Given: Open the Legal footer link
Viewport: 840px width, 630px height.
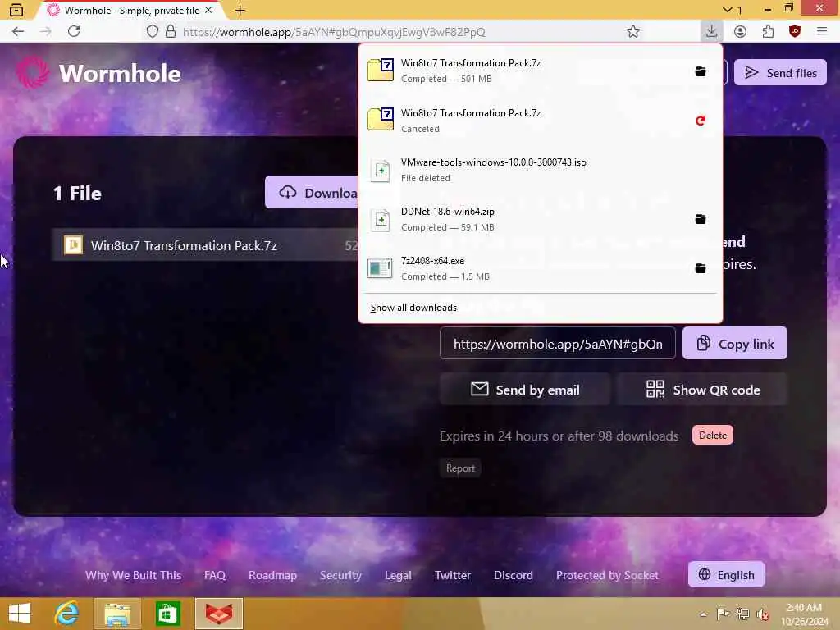Looking at the screenshot, I should (x=398, y=575).
